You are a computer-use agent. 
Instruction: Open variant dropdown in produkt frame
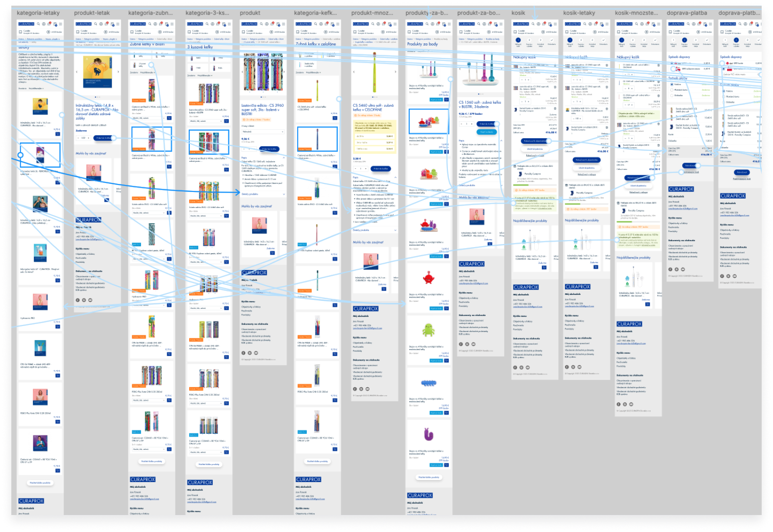263,132
